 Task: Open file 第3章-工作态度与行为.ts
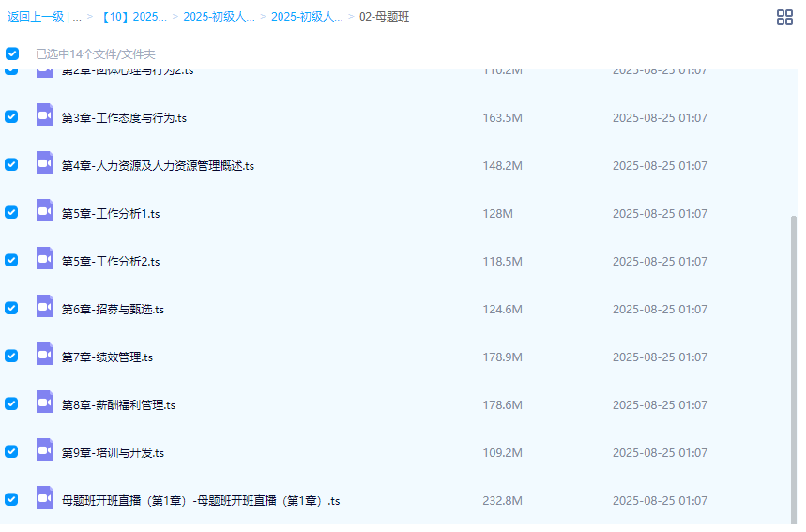(124, 117)
